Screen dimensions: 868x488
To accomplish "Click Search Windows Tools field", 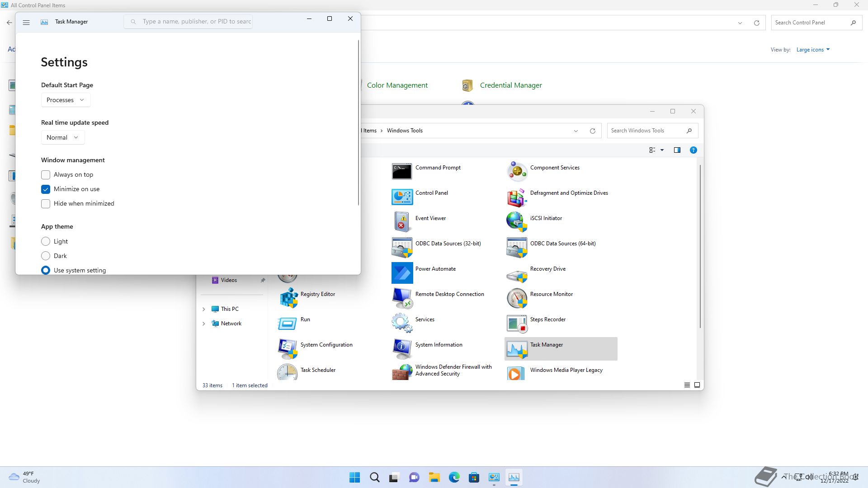I will 652,131.
